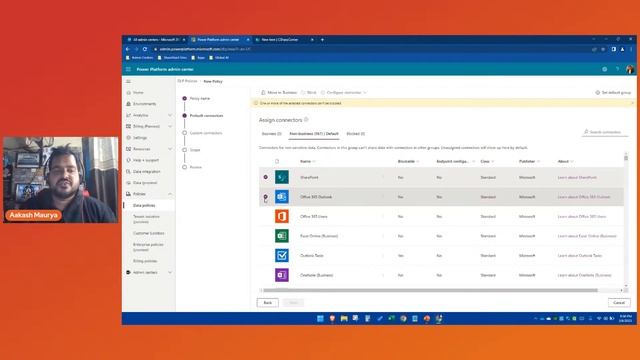Go to Scope wizard step

(x=195, y=150)
